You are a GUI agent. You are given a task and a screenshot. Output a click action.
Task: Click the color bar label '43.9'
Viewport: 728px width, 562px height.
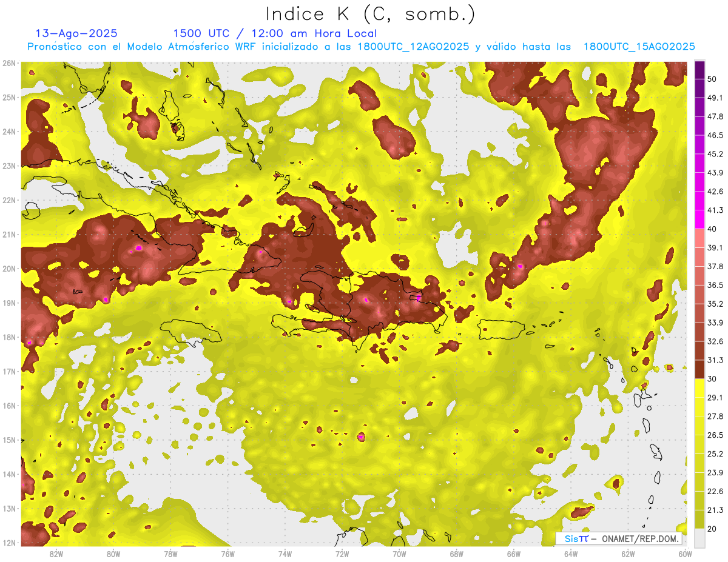click(715, 173)
